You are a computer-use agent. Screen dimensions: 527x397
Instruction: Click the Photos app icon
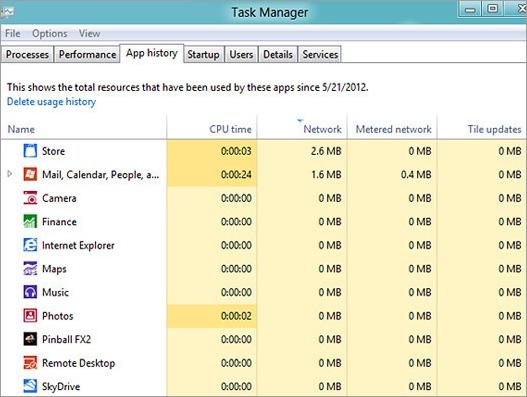coord(30,315)
